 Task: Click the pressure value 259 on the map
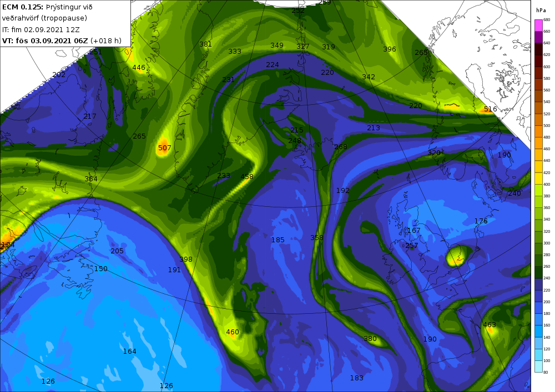point(325,2)
